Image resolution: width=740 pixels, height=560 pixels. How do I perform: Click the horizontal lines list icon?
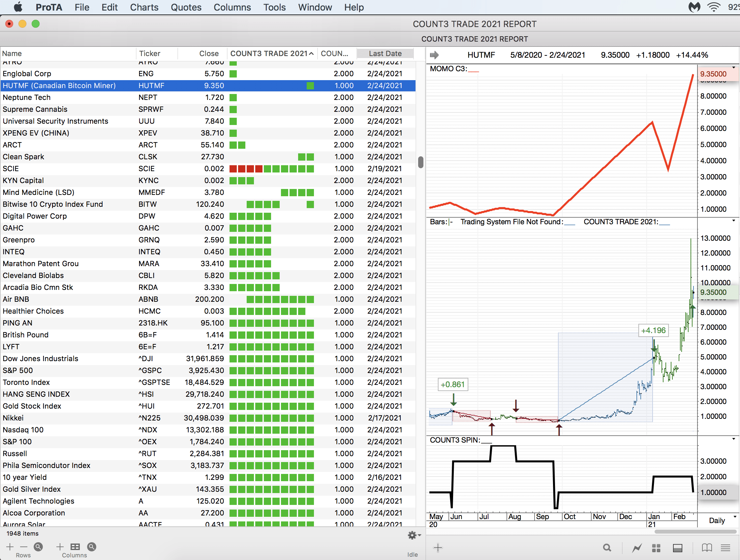click(725, 547)
